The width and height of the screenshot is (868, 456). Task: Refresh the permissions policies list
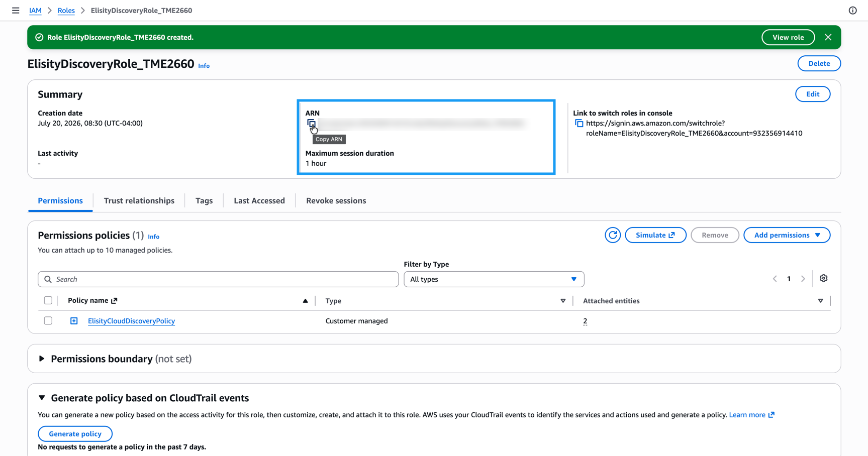pyautogui.click(x=613, y=235)
